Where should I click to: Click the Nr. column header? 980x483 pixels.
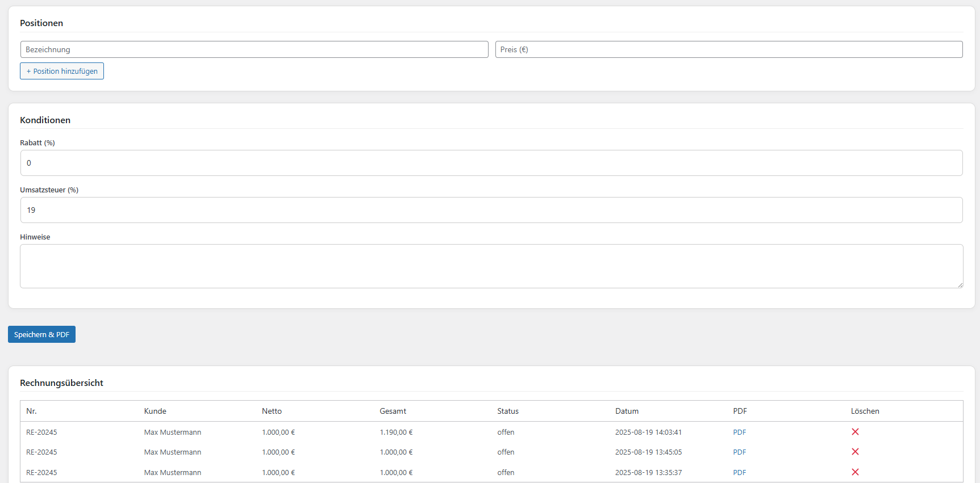31,411
